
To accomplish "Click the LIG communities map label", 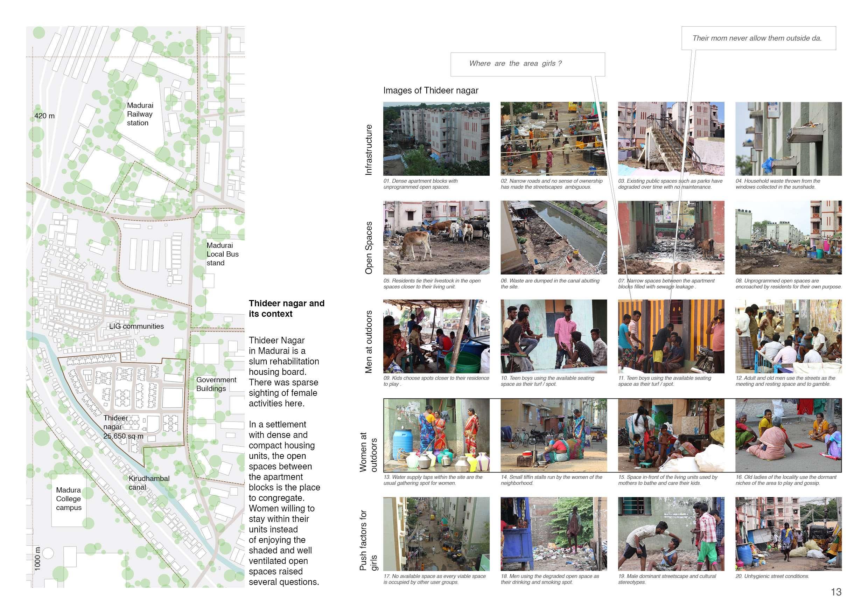I will [x=136, y=326].
